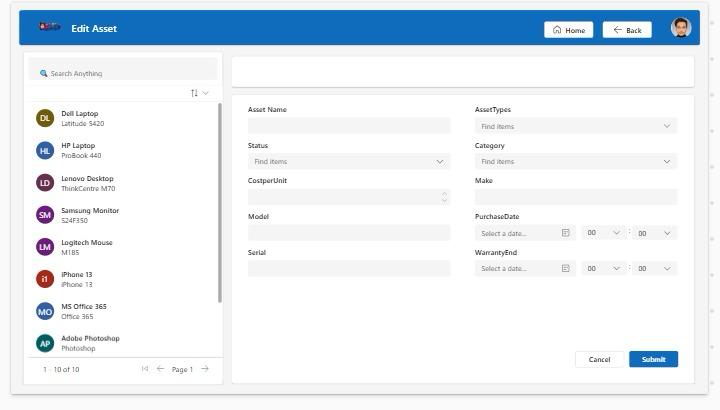
Task: Select the 'HP Laptop' list entry
Action: coord(123,150)
